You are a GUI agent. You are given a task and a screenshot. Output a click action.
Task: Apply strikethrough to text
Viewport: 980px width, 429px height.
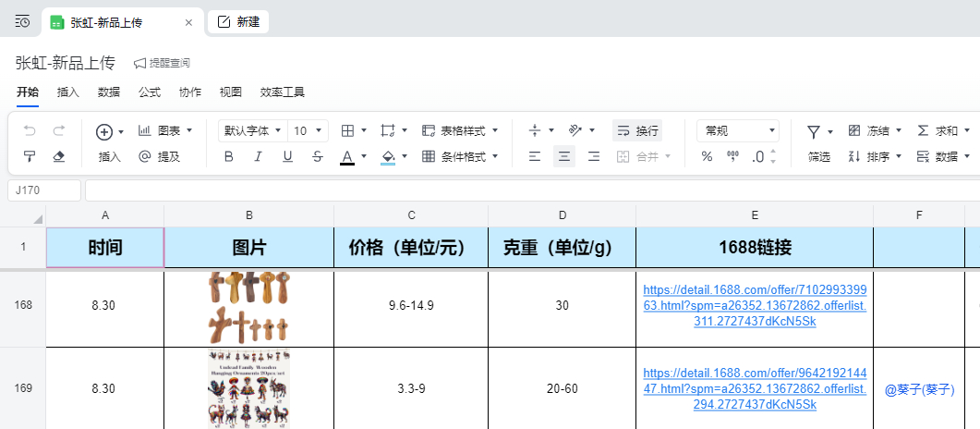317,156
